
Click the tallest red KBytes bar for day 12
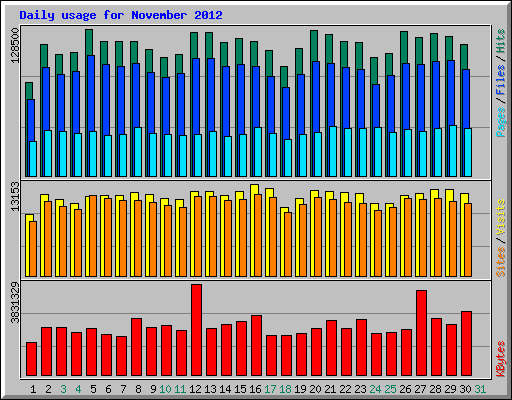197,330
